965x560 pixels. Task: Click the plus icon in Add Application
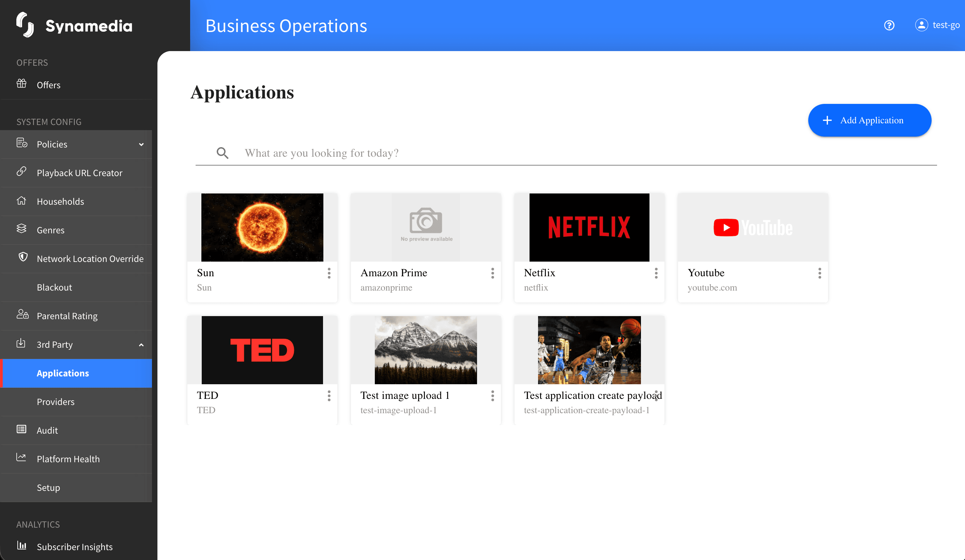[827, 120]
